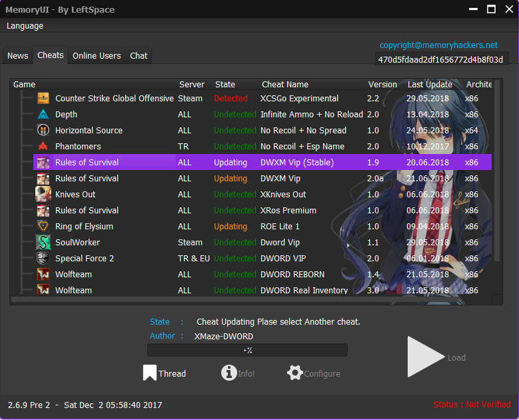Click the DWORD VIP cheat name
Viewport: 519px width, 420px height.
(283, 258)
